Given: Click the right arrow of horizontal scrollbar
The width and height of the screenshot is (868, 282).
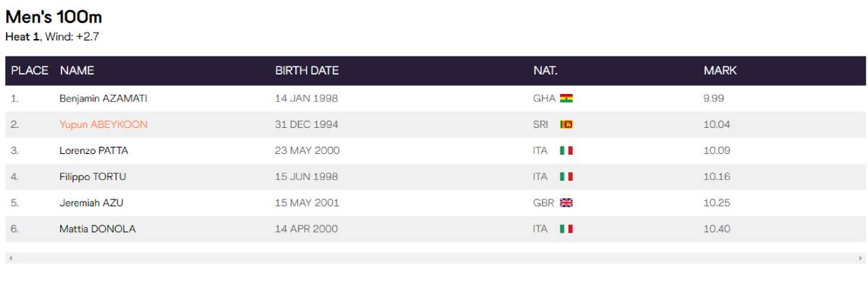Looking at the screenshot, I should point(860,257).
